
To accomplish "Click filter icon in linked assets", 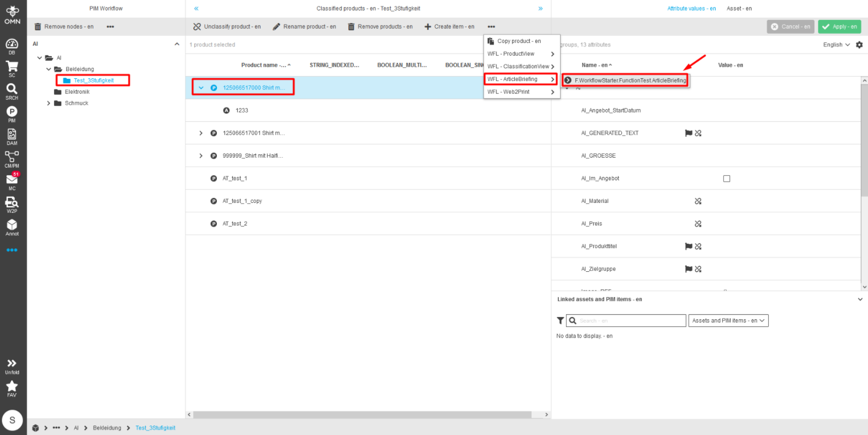I will [560, 320].
